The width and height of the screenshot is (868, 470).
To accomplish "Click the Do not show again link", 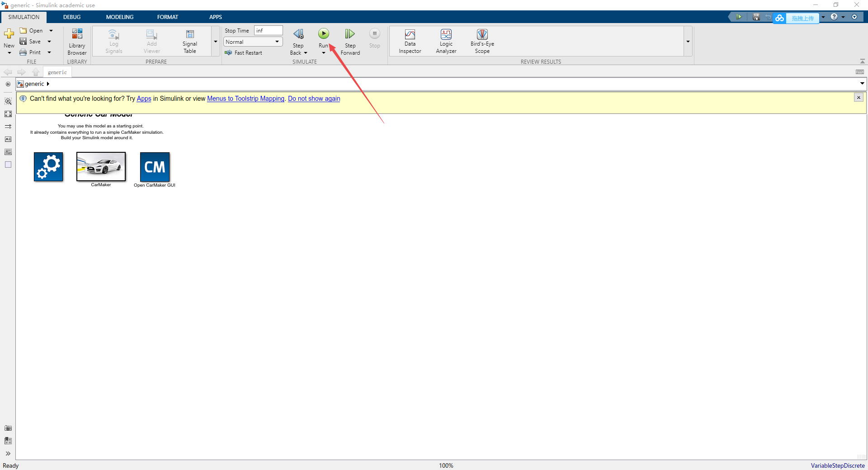I will [x=314, y=99].
